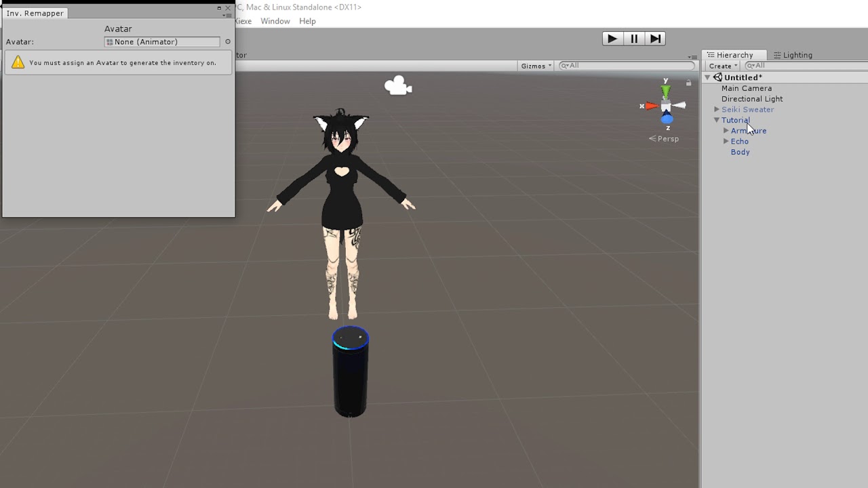Select the Inv. Remapper window tab
This screenshot has width=868, height=488.
(35, 13)
